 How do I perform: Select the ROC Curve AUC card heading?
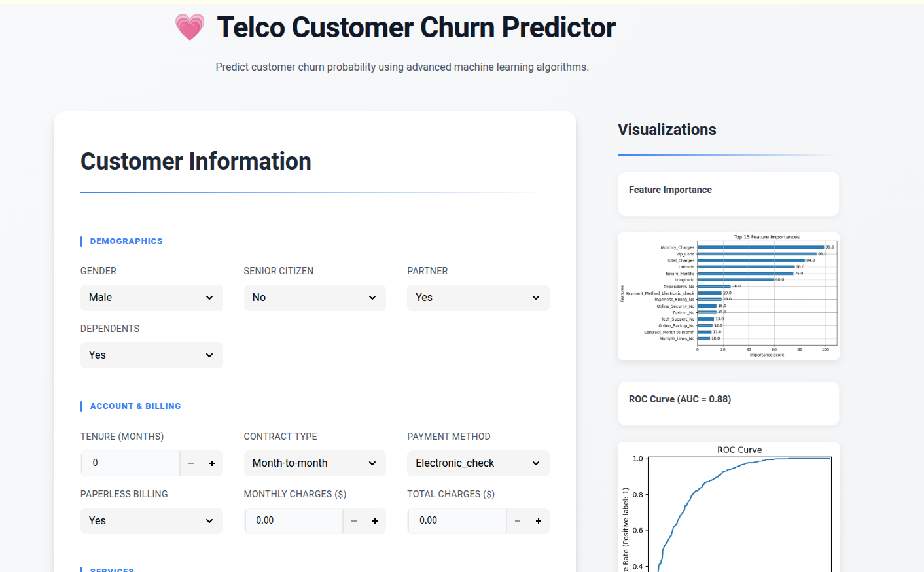click(x=680, y=399)
